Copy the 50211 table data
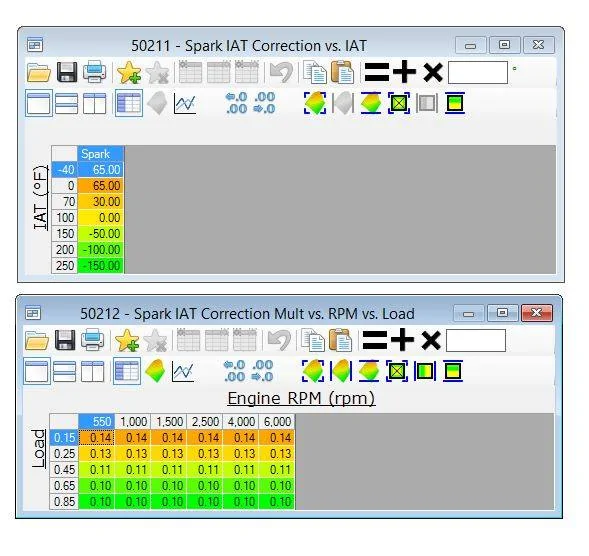Image resolution: width=589 pixels, height=556 pixels. pos(315,72)
